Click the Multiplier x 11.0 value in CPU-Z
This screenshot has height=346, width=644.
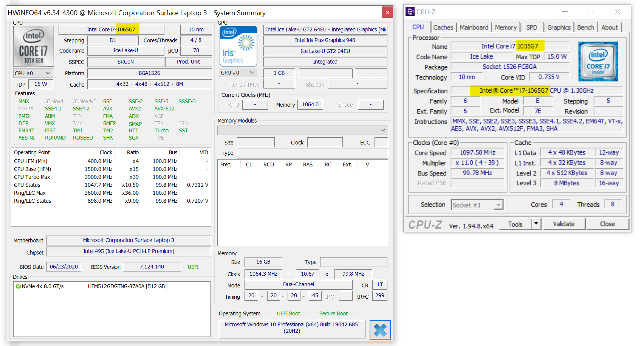[x=478, y=163]
